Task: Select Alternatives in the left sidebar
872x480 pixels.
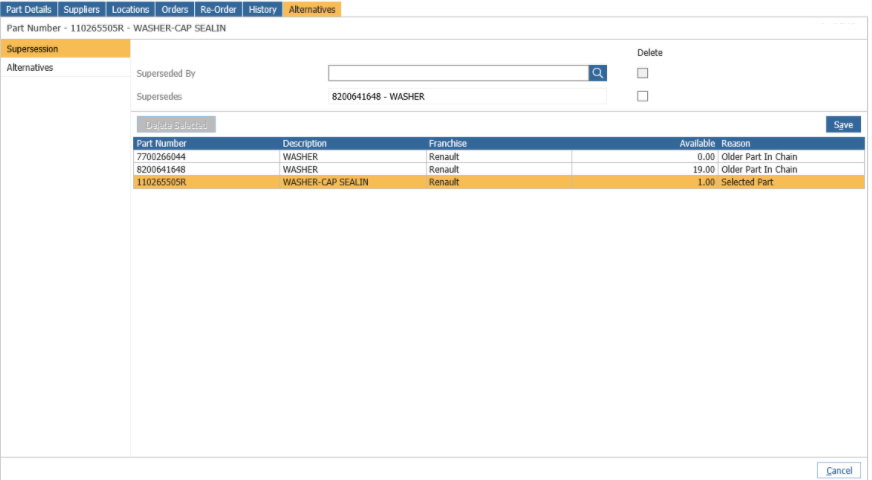Action: click(65, 68)
